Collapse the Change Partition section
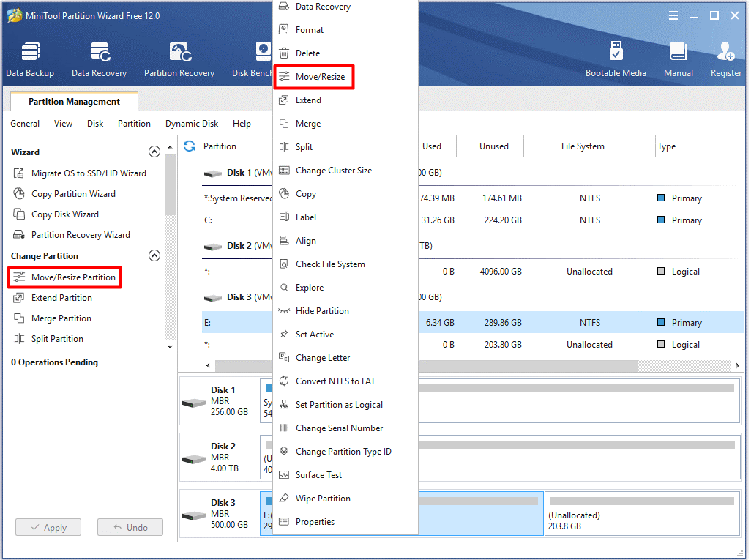Screen dimensions: 751x560 coord(154,255)
